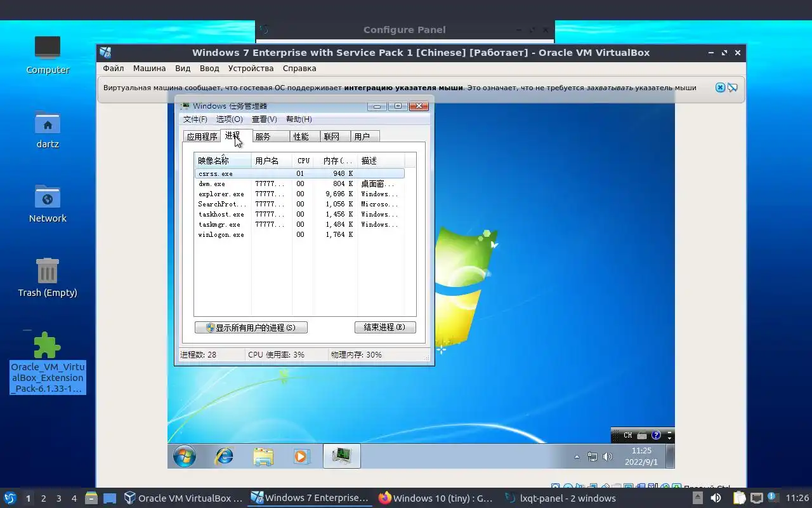
Task: Select Task Manager button on Windows 7 taskbar
Action: [x=342, y=456]
